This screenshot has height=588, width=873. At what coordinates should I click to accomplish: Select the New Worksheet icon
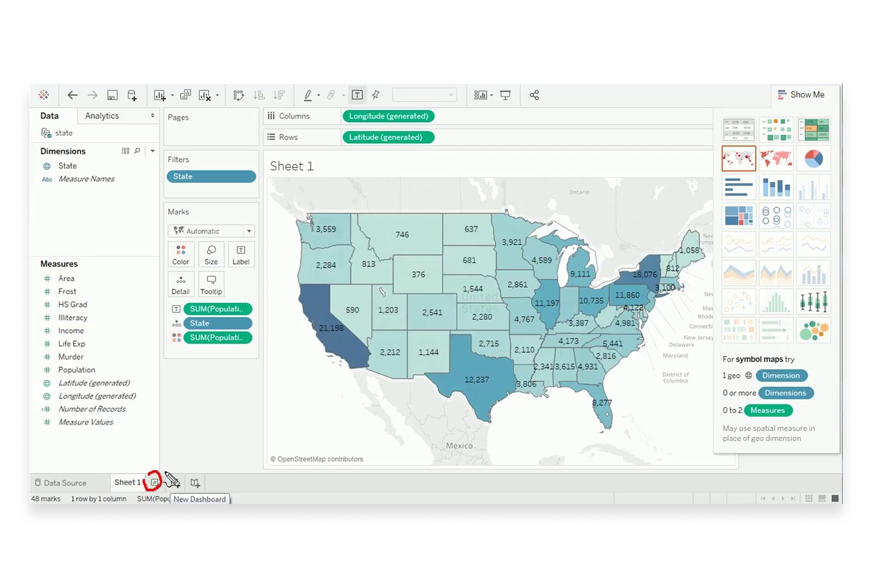coord(159,95)
